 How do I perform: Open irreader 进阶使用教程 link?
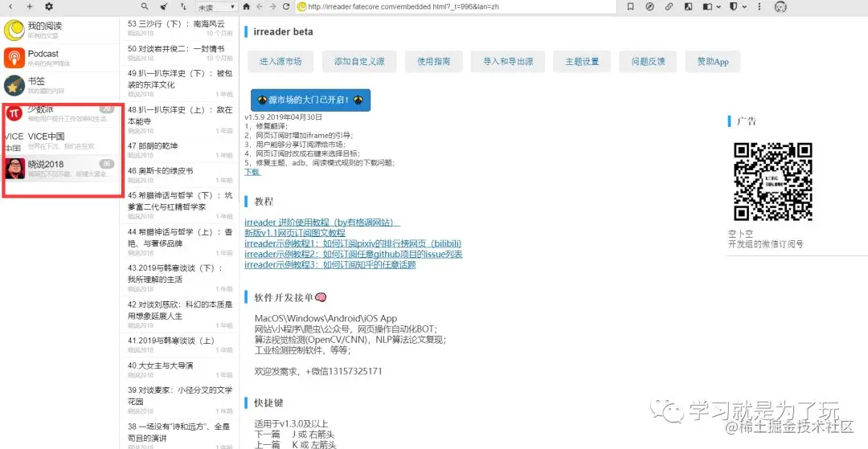[x=322, y=222]
